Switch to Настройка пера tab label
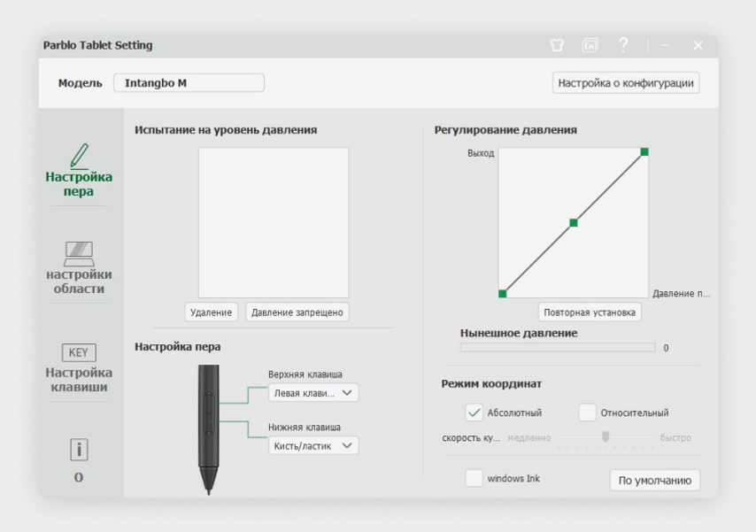Screen dimensions: 756x532 click(x=79, y=184)
